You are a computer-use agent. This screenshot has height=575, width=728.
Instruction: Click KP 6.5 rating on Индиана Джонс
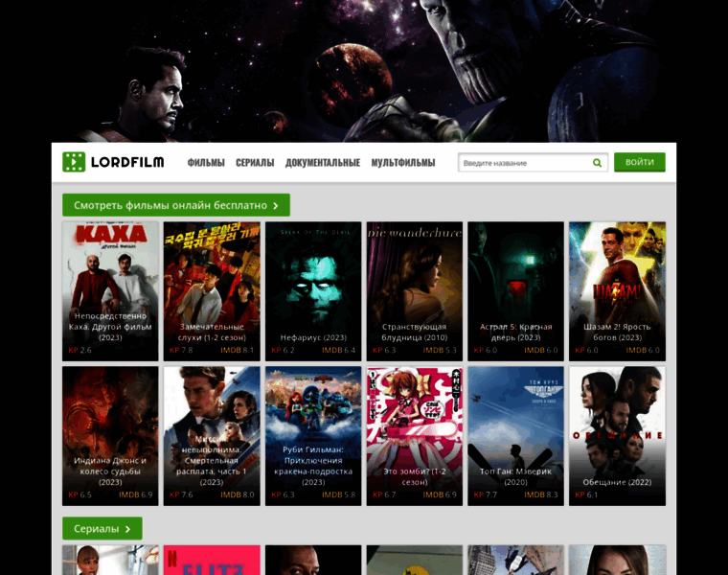coord(80,494)
